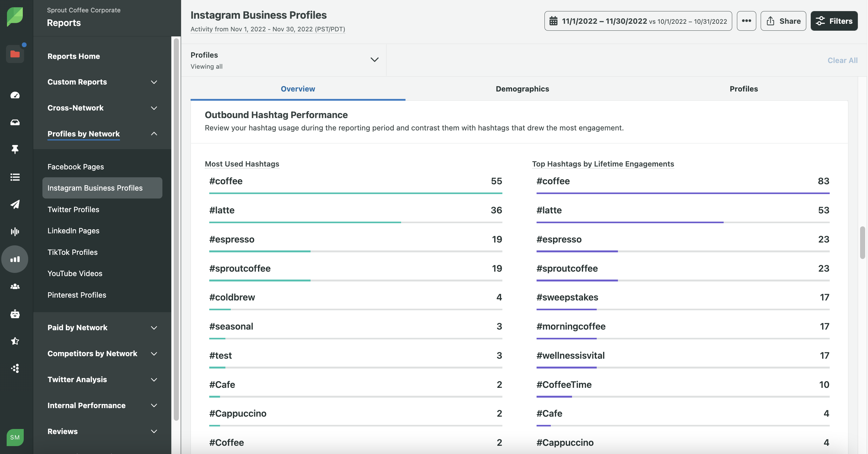868x454 pixels.
Task: Open the dashboard gauge icon
Action: 15,95
